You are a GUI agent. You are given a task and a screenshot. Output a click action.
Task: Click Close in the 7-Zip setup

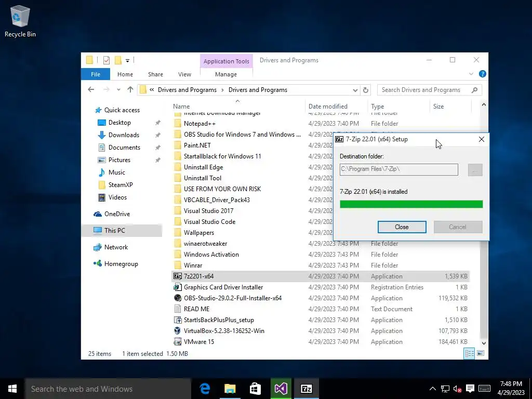(402, 227)
